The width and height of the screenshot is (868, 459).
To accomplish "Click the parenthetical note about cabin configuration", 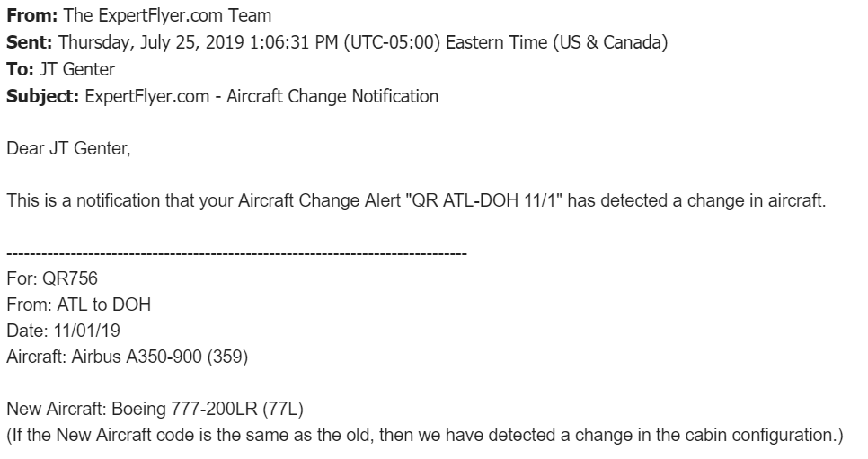I will 425,437.
